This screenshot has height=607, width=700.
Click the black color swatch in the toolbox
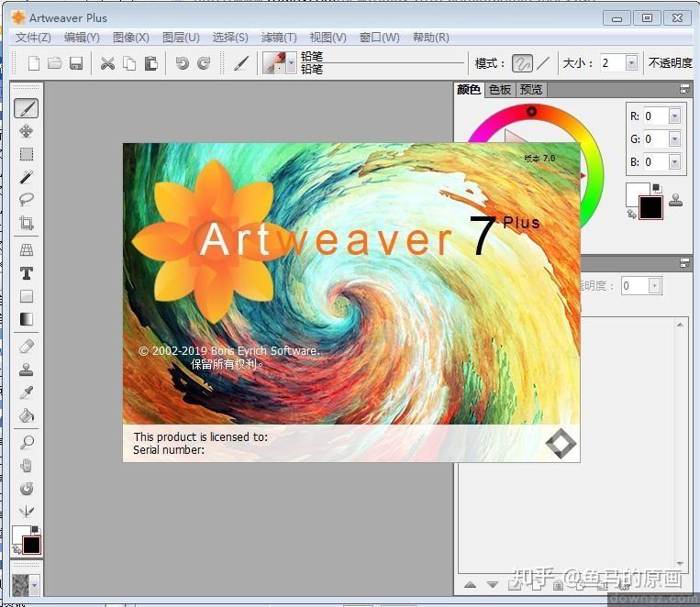click(x=31, y=546)
